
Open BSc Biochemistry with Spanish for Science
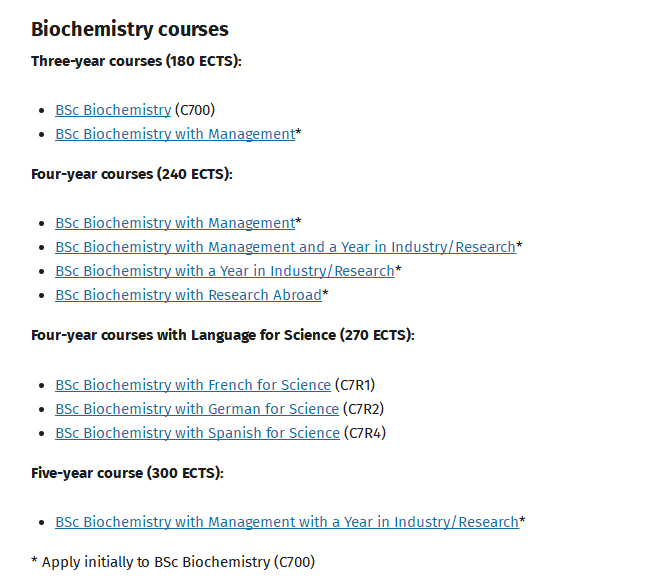tap(197, 433)
